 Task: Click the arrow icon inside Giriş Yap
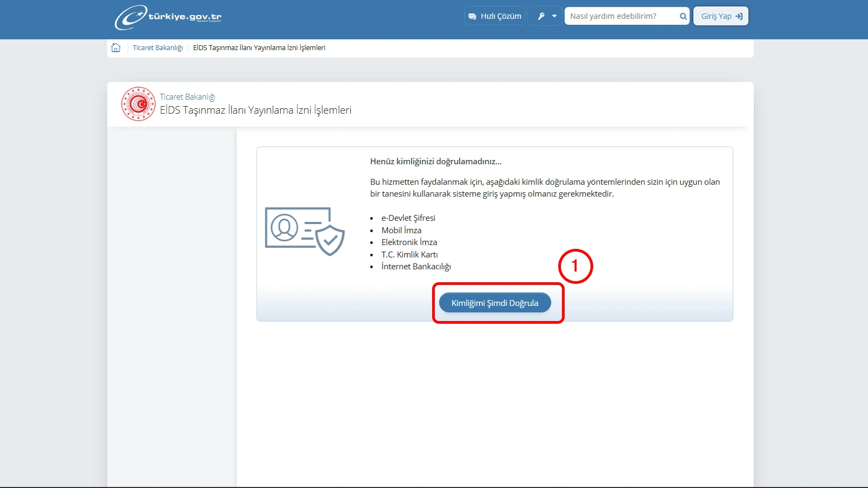pyautogui.click(x=739, y=16)
